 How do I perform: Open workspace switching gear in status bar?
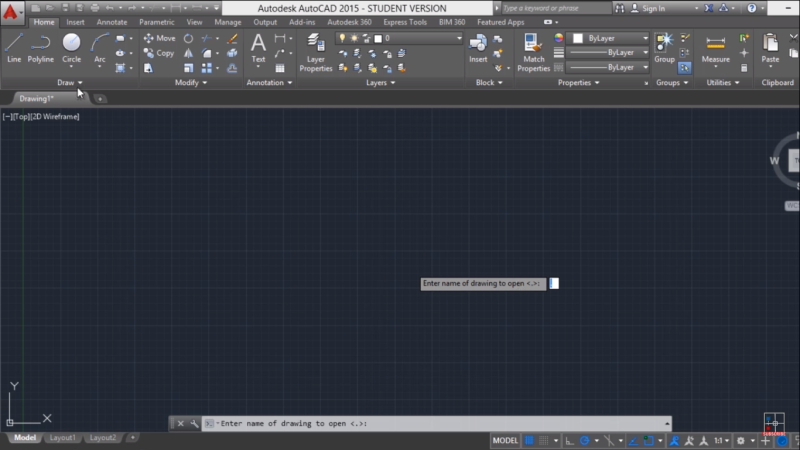[x=741, y=440]
